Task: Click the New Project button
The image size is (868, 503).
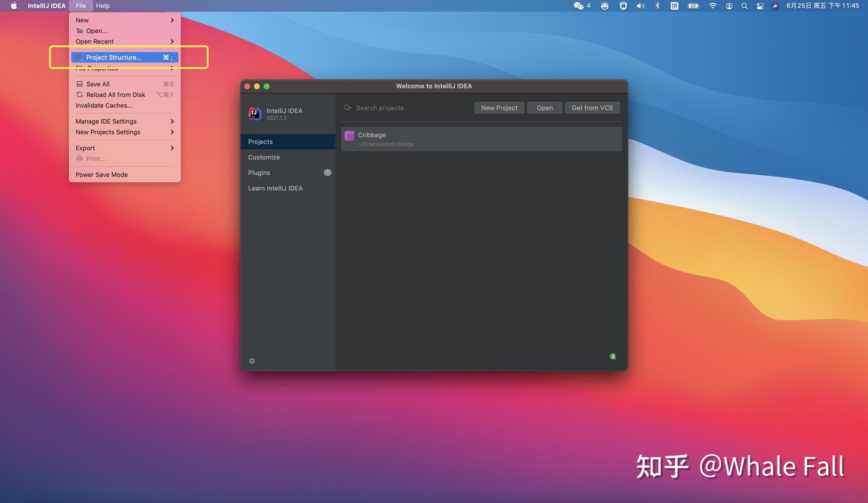Action: pyautogui.click(x=499, y=107)
